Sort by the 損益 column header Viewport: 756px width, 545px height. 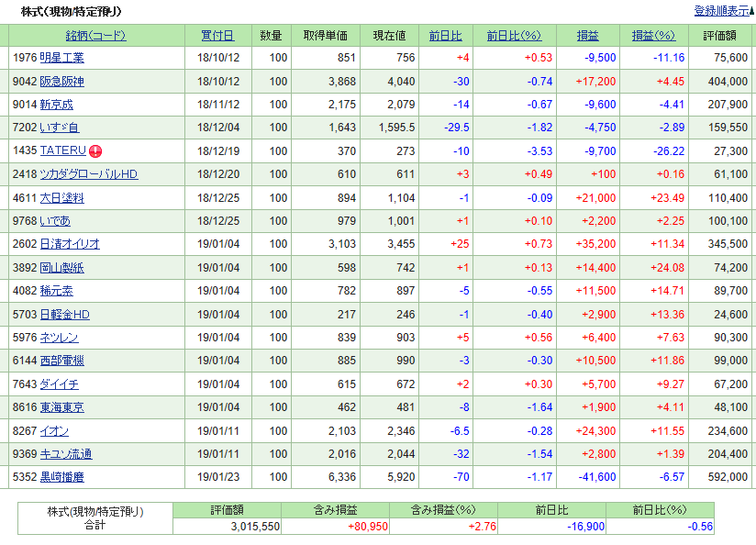pyautogui.click(x=587, y=36)
